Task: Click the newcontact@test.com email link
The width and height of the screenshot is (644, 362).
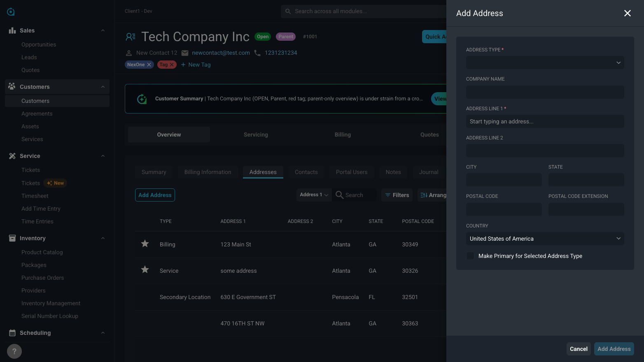Action: click(221, 53)
